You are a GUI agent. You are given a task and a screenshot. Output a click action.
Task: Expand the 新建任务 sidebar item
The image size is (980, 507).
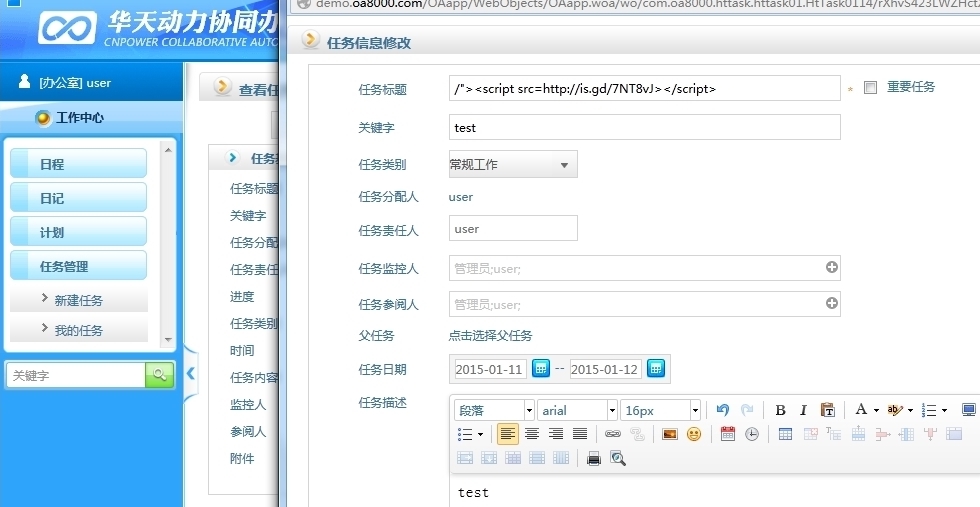(79, 300)
